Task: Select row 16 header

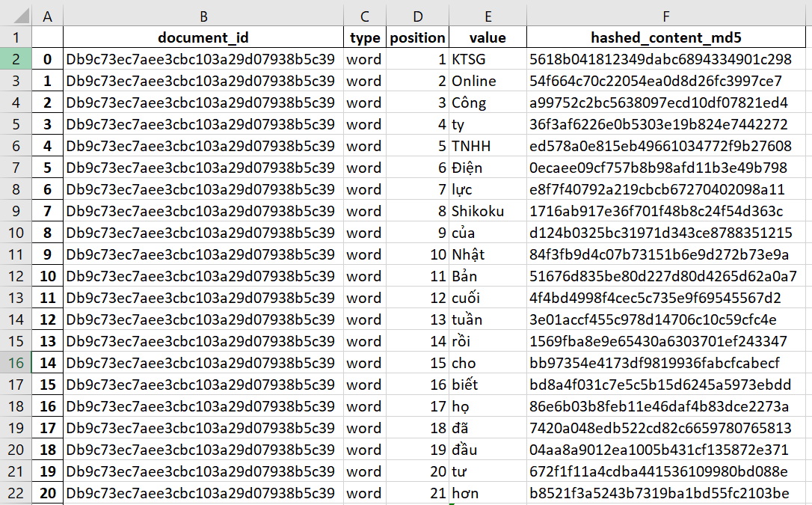Action: (x=16, y=364)
